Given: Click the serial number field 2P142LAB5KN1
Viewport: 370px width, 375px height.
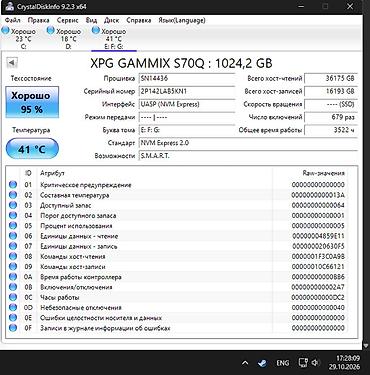Looking at the screenshot, I should tap(187, 91).
